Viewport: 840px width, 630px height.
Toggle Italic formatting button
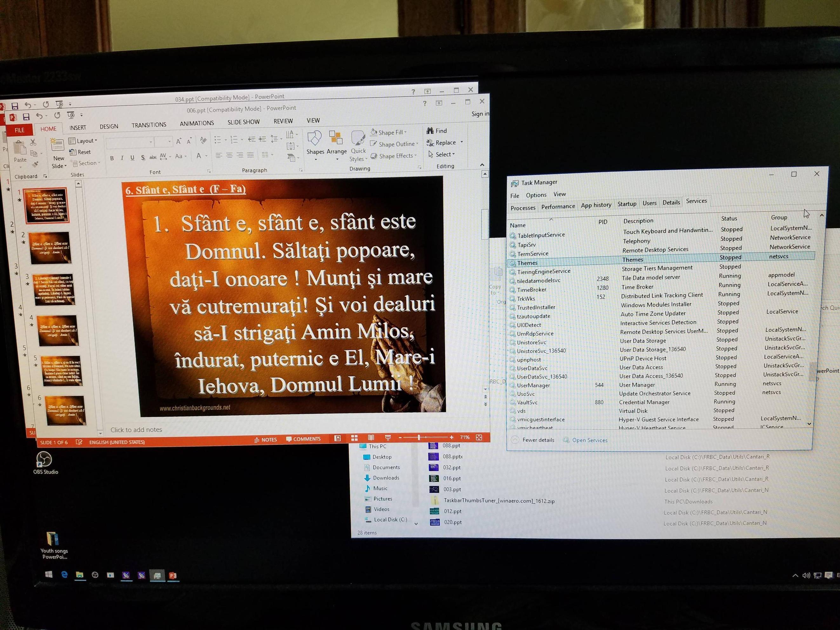(122, 158)
